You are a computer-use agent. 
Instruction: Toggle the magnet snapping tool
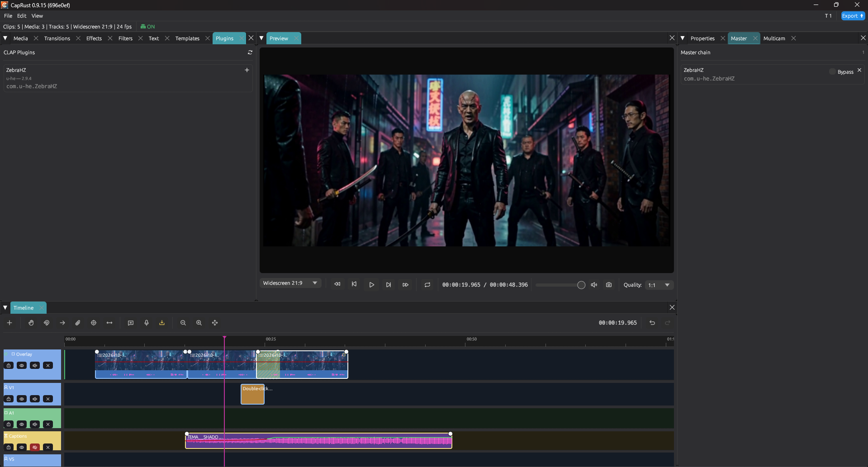pyautogui.click(x=47, y=323)
